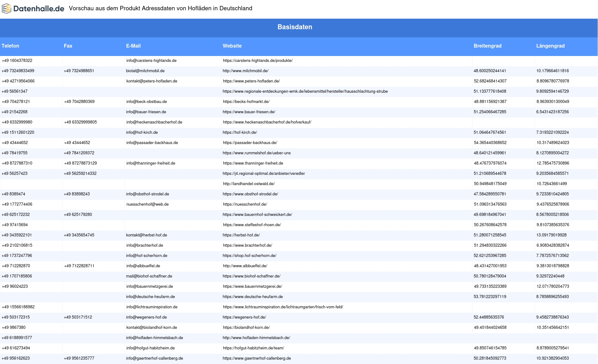
Task: Open website https://www.bauernmetzgerei.de/
Action: tap(252, 287)
